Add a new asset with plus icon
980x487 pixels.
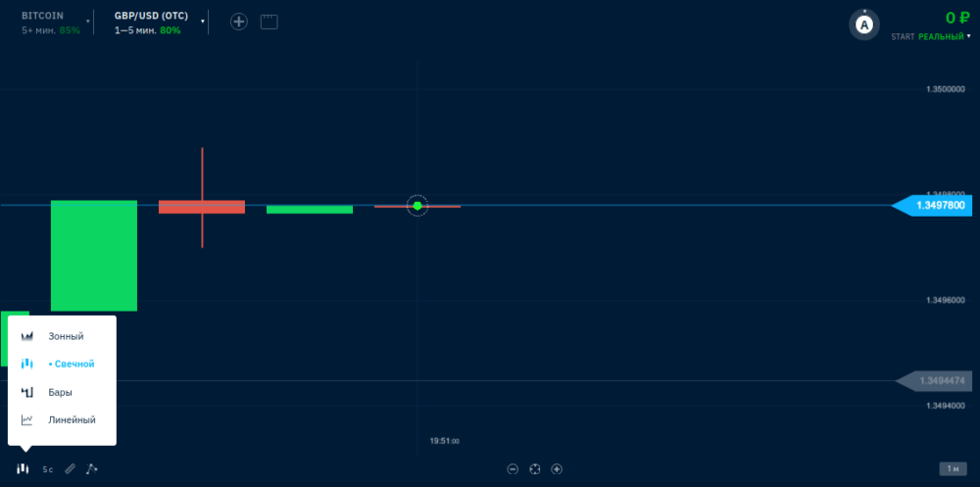(x=239, y=22)
